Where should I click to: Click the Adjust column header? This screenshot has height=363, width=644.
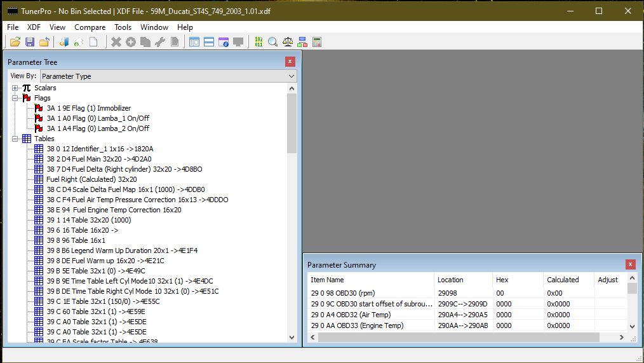point(611,280)
